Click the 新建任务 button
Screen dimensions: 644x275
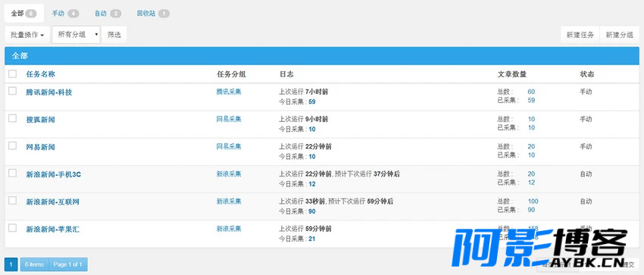point(580,35)
